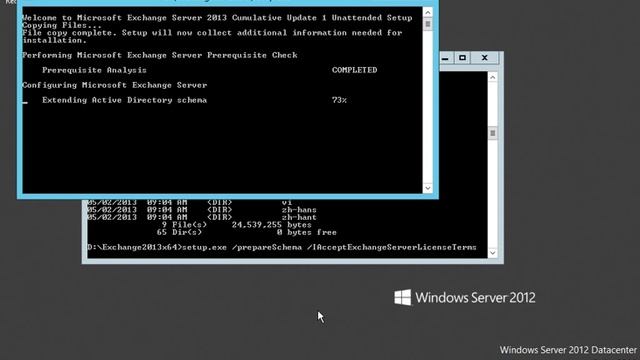The height and width of the screenshot is (360, 640).
Task: Click the setup.exe /prepareSchema command line
Action: (x=282, y=247)
